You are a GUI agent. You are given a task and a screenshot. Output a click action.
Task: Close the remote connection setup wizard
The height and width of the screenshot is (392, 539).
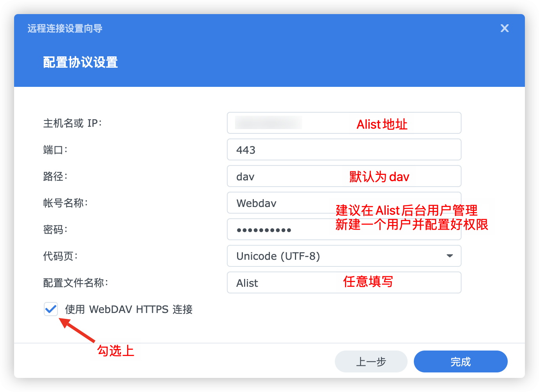click(x=505, y=28)
